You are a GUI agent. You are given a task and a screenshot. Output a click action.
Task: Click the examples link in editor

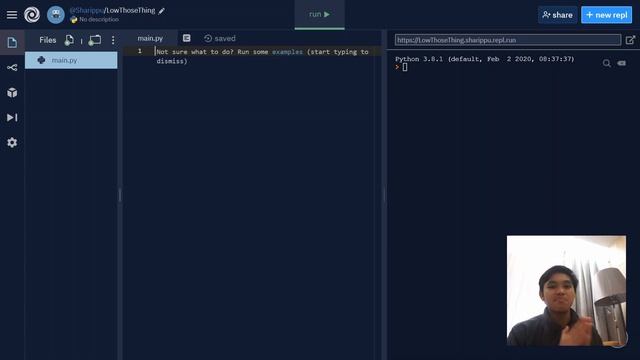(287, 52)
